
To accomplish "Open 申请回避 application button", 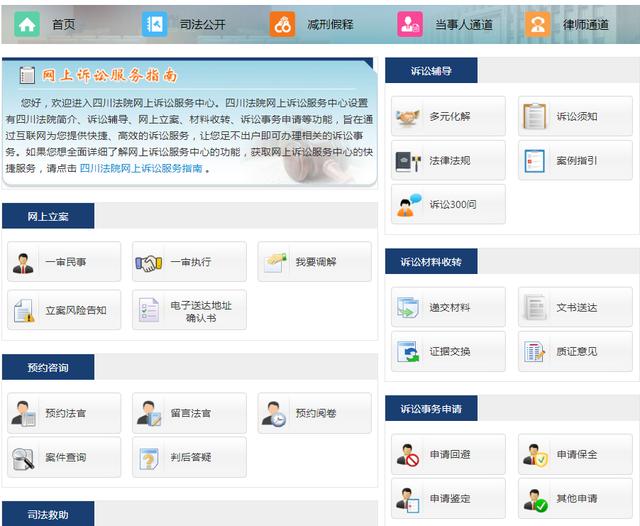I will click(x=448, y=454).
